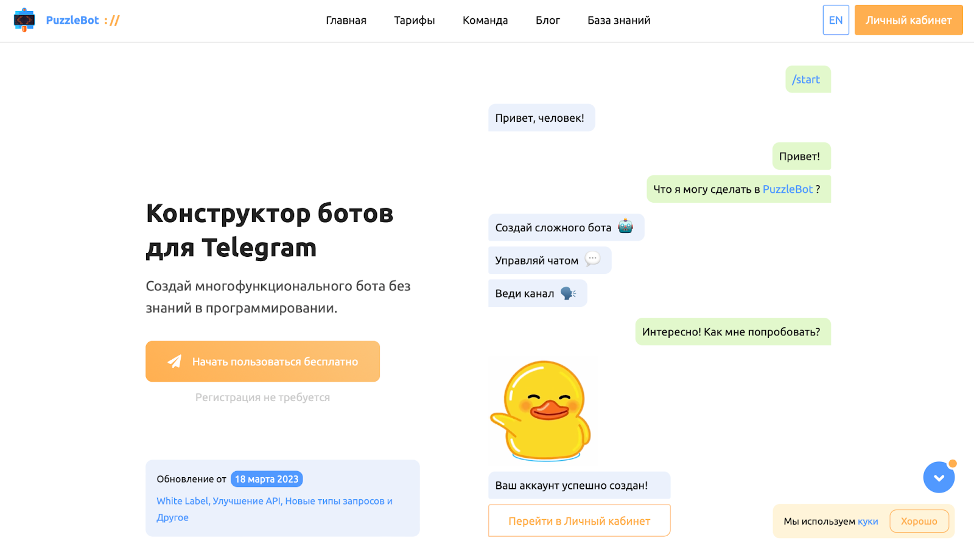
Task: Open the Тарифы menu item
Action: (415, 20)
